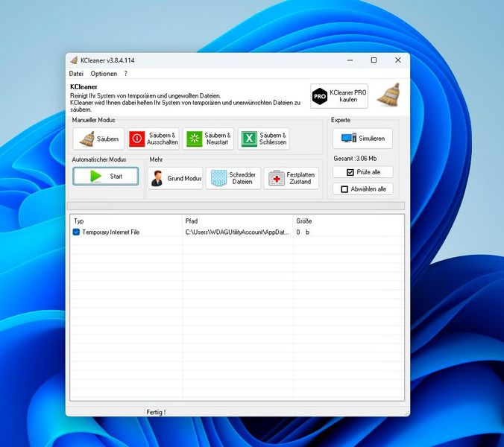Maximize the KCleaner window
Screen dimensions: 504x447
point(374,60)
